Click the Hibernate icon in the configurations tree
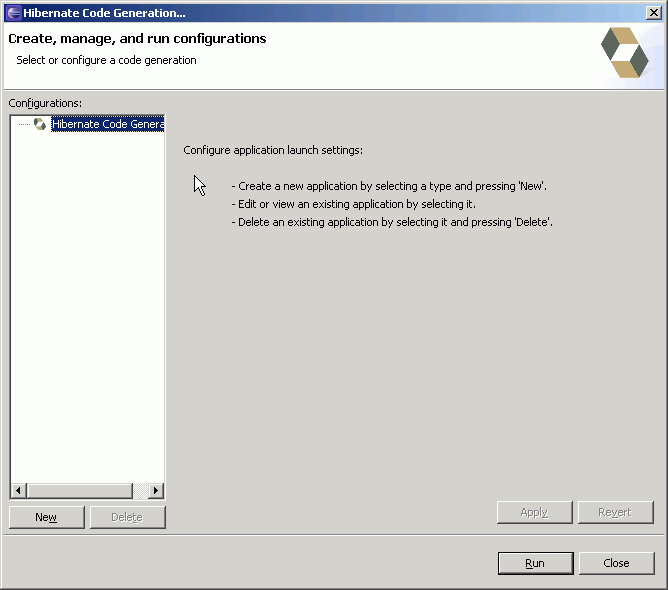This screenshot has width=668, height=590. 40,124
